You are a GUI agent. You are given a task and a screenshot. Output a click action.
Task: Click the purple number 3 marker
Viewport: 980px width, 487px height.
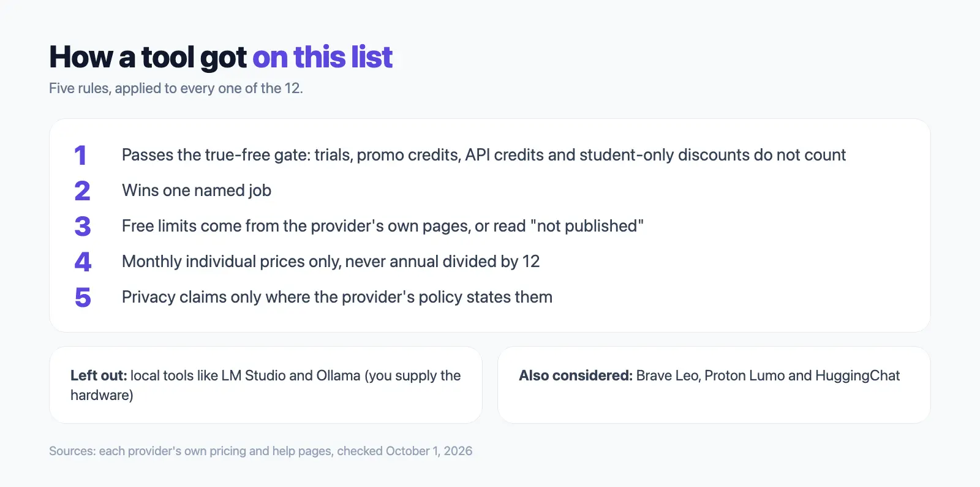pyautogui.click(x=83, y=227)
